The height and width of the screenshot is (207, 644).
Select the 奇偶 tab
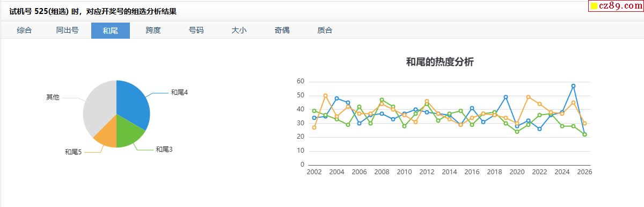(x=282, y=30)
